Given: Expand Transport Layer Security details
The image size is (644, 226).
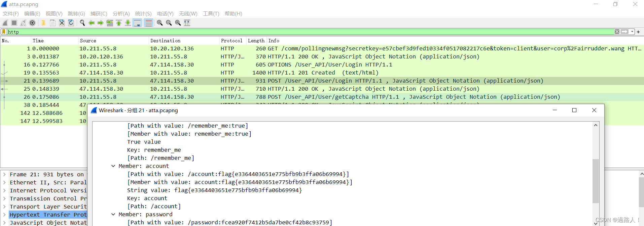Looking at the screenshot, I should (4, 207).
